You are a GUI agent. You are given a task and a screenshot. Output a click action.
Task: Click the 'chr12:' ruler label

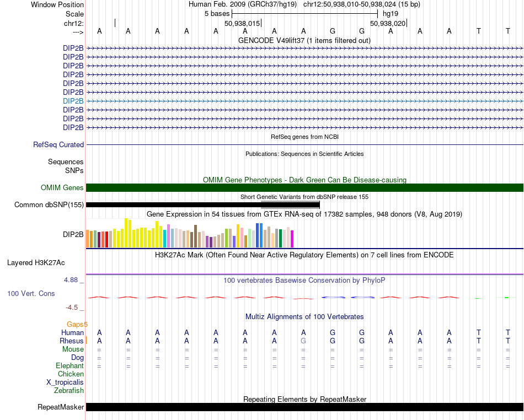(x=74, y=23)
